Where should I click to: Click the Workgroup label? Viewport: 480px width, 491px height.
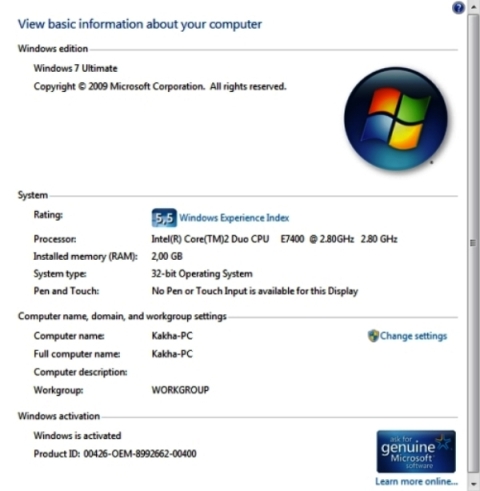(58, 390)
